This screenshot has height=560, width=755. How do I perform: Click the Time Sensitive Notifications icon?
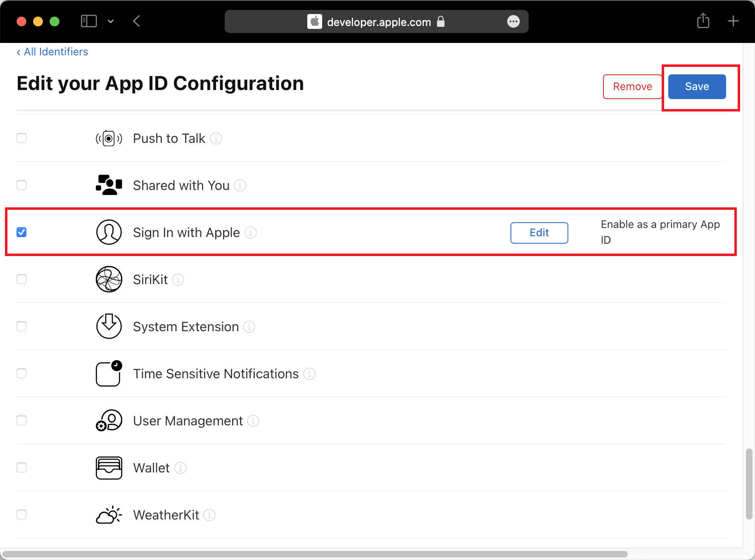[x=109, y=373]
